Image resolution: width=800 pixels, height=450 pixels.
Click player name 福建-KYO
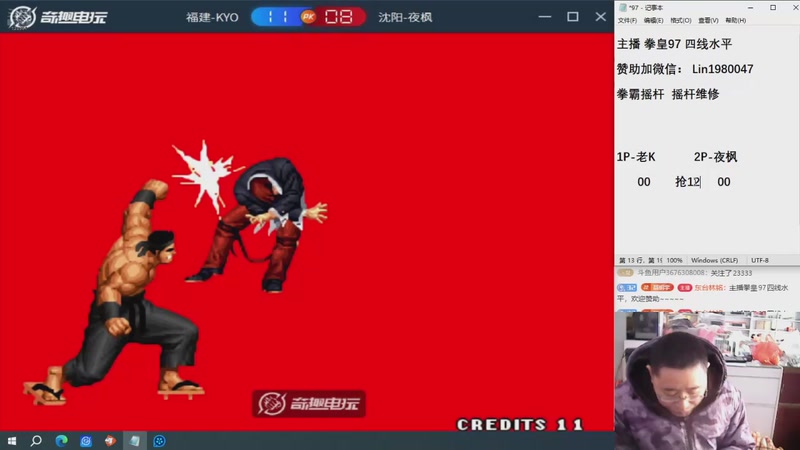pyautogui.click(x=212, y=17)
